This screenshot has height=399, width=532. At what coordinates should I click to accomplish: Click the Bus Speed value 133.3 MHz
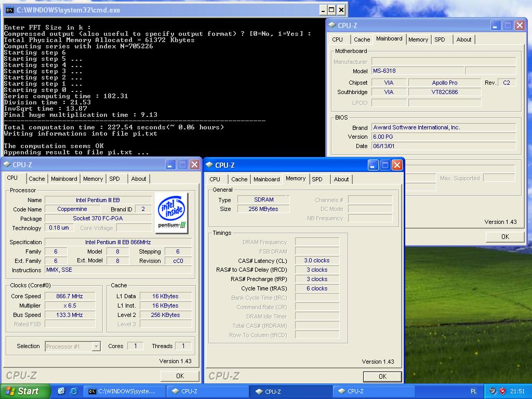point(70,315)
